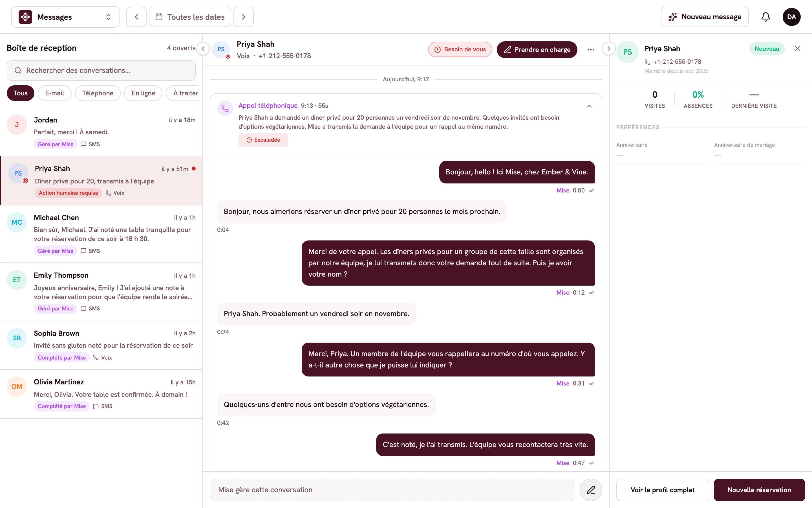The image size is (812, 508).
Task: Collapse the Appel téléphonique summary card
Action: pos(589,106)
